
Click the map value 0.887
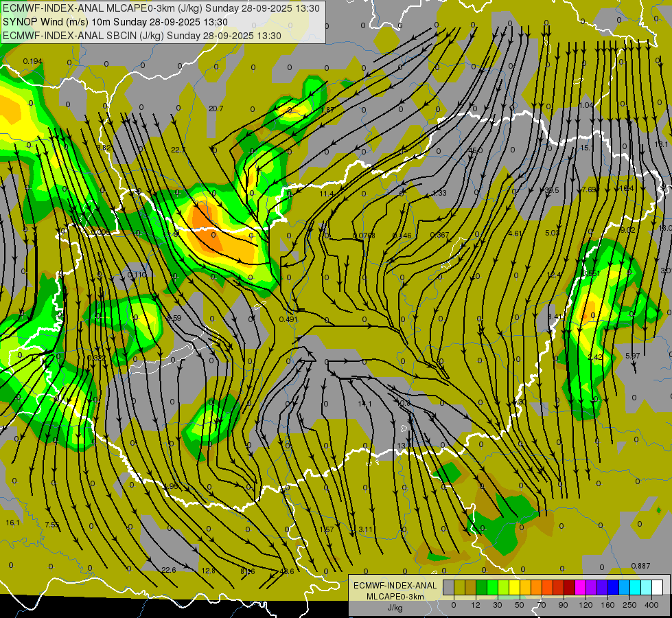[640, 566]
